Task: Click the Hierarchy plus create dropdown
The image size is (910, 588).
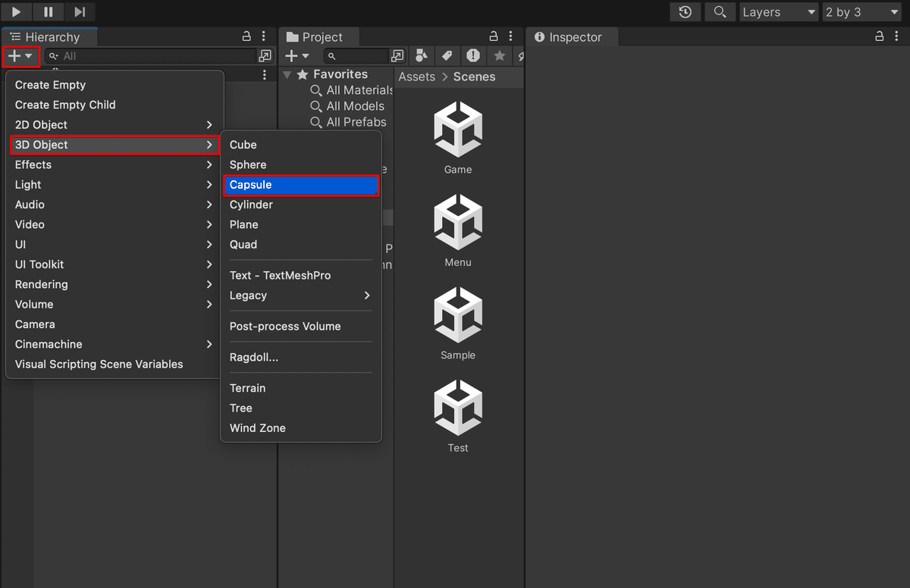Action: [20, 56]
